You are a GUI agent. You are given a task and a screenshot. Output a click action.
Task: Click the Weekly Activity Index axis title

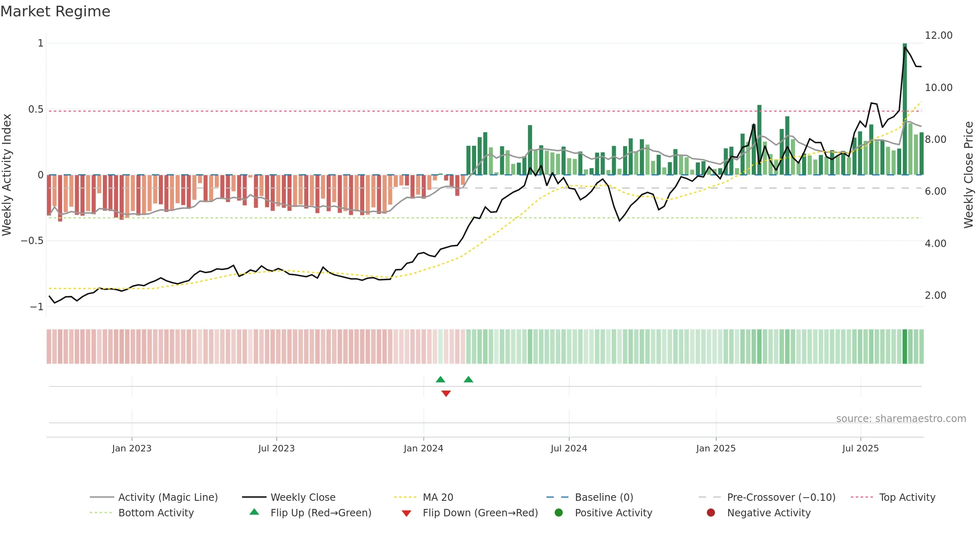click(7, 175)
